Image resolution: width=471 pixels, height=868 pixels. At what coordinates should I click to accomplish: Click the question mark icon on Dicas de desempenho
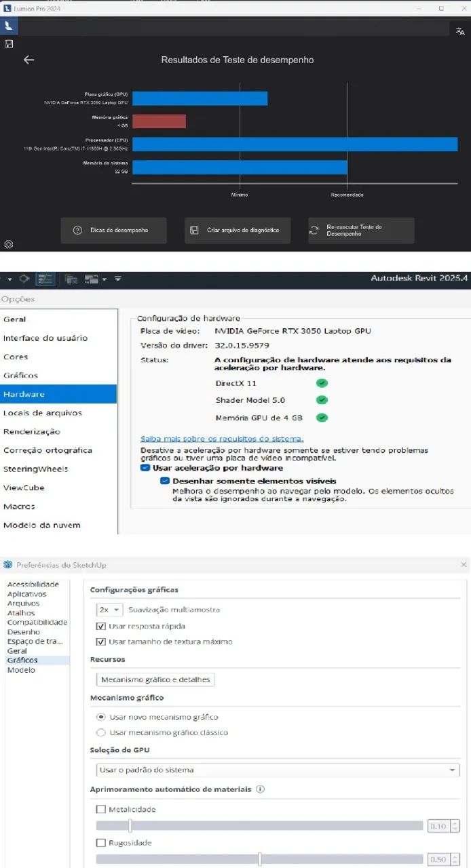[x=78, y=231]
